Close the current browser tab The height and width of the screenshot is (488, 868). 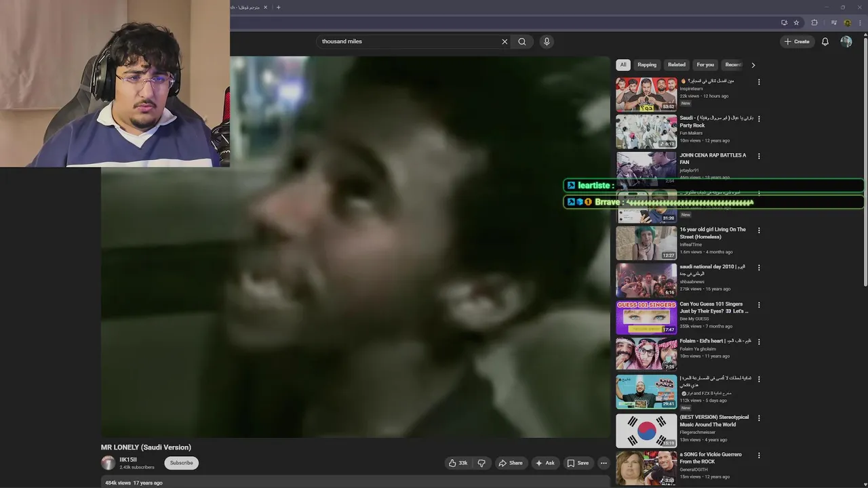tap(266, 7)
